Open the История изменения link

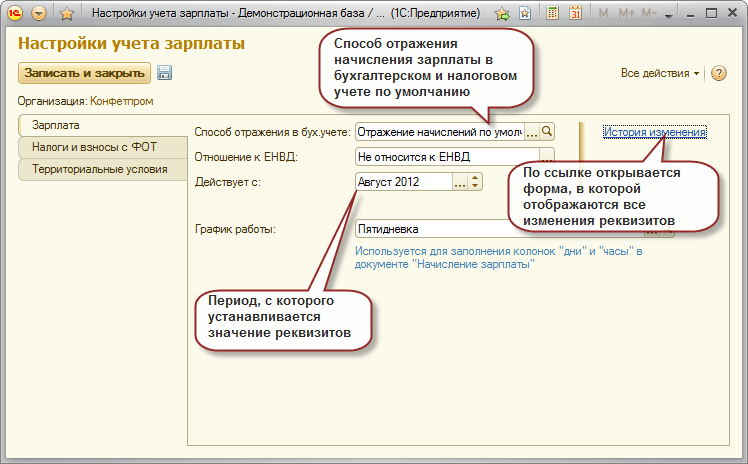[655, 132]
